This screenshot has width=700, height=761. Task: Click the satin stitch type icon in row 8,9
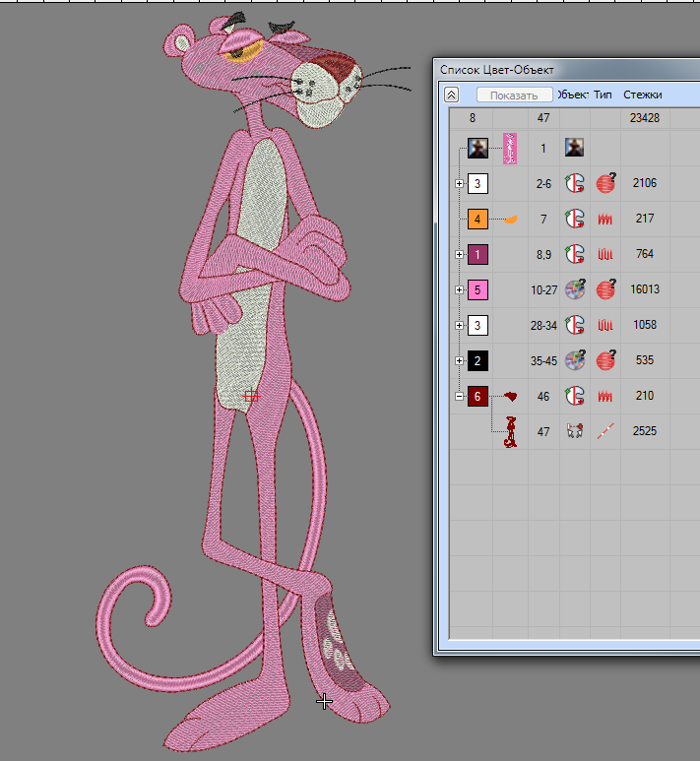tap(605, 254)
